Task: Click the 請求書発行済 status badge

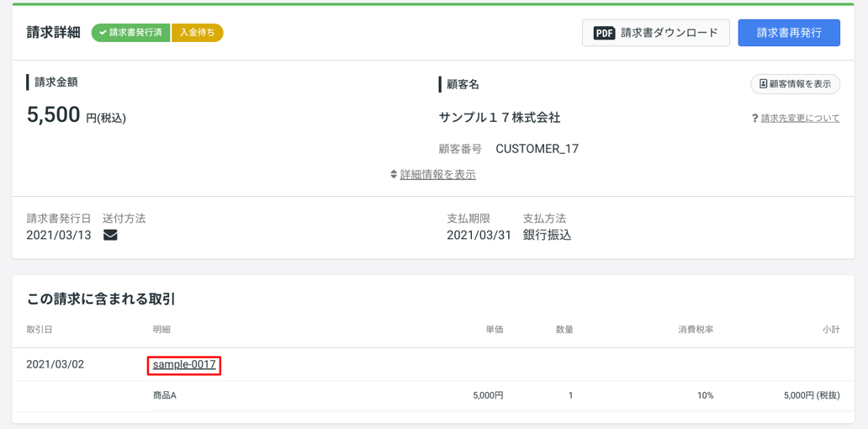Action: pyautogui.click(x=131, y=33)
